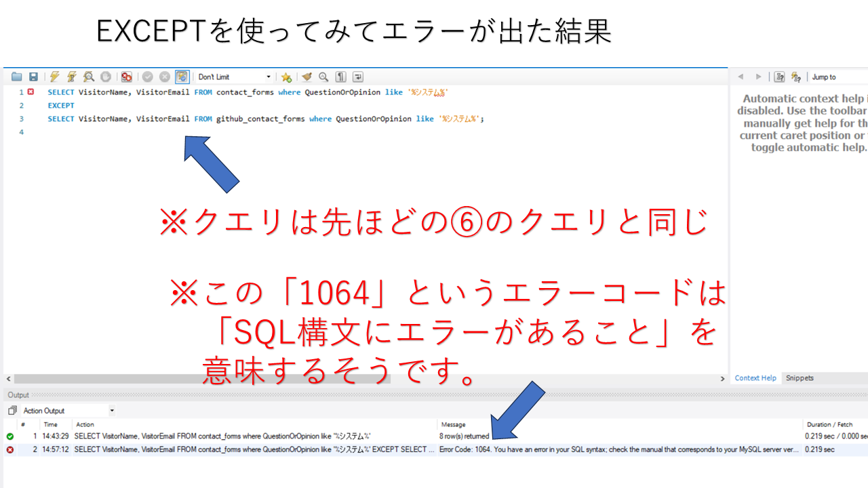Place cursor on the EXCEPT keyword line

point(61,106)
